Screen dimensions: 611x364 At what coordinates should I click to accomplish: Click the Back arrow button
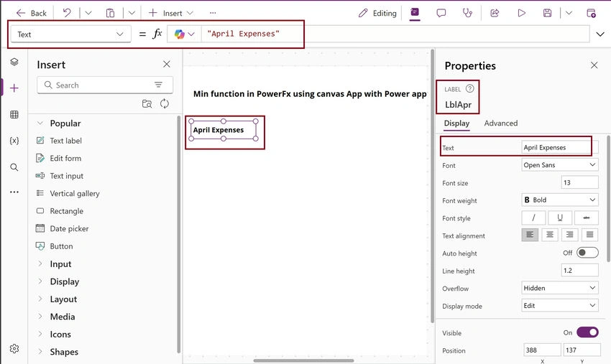31,13
